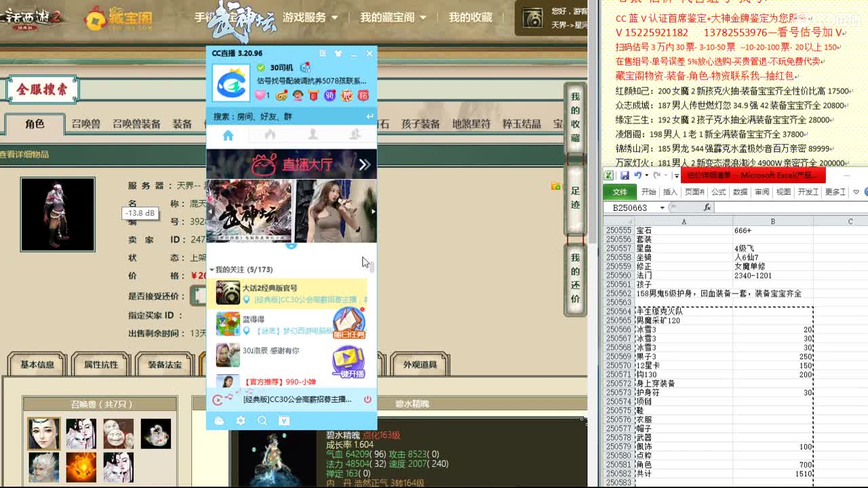Screen dimensions: 868x488
Task: Open 我的收藏 side panel button
Action: pyautogui.click(x=575, y=117)
